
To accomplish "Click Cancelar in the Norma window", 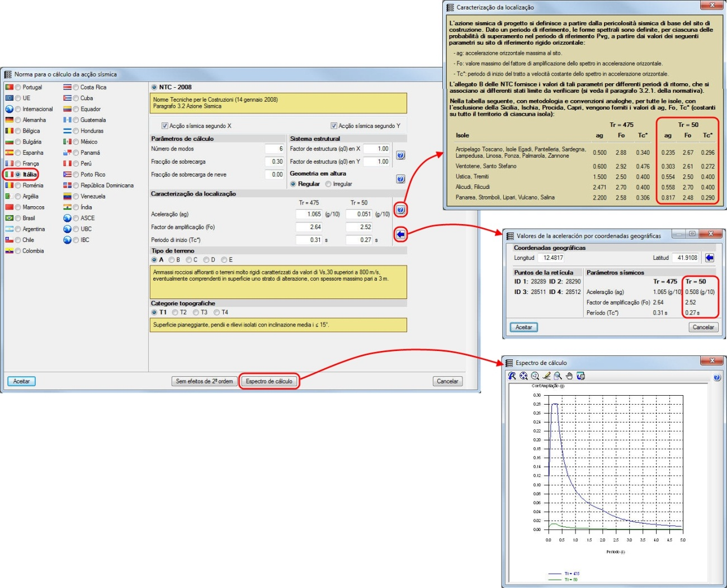I will (x=447, y=381).
